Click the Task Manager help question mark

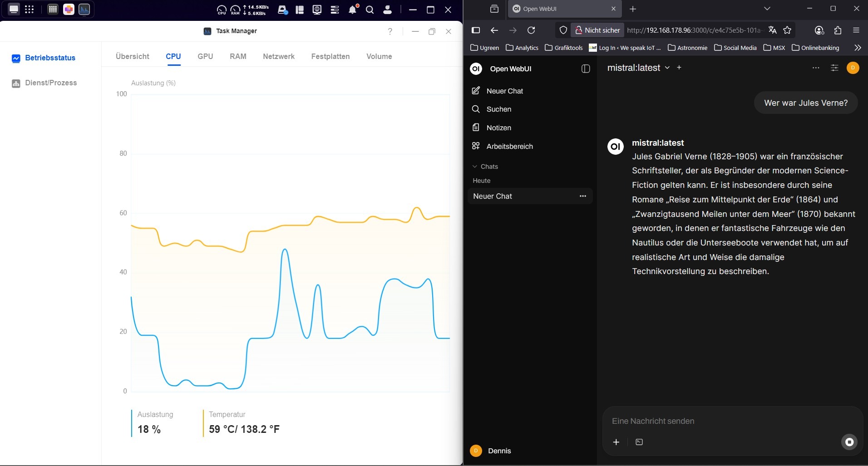(390, 31)
